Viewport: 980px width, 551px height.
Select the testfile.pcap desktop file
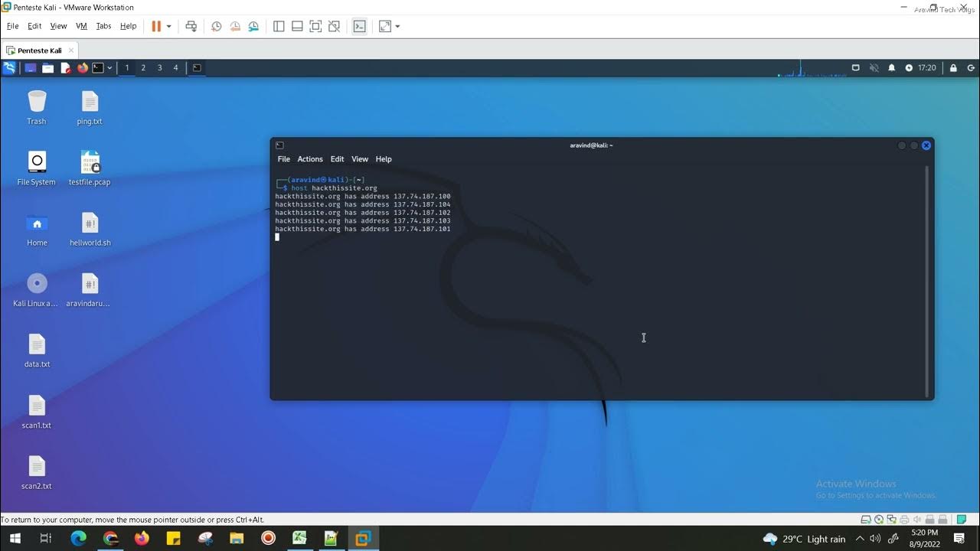click(90, 168)
